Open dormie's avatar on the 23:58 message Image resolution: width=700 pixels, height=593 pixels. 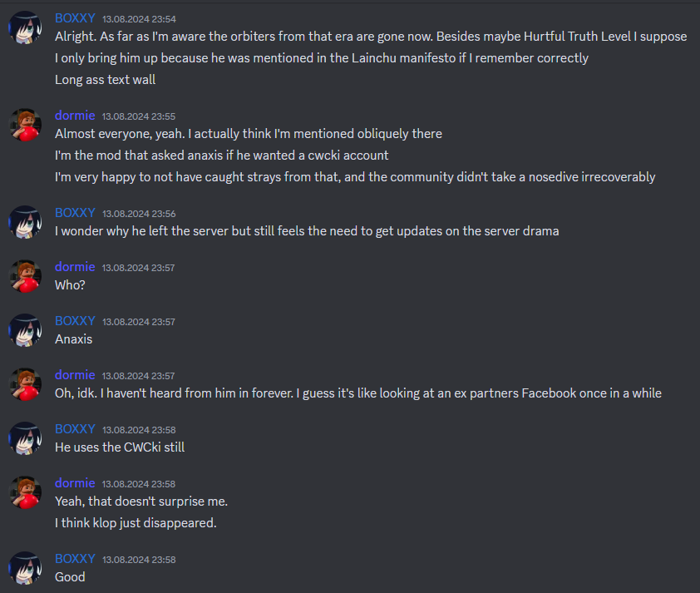point(25,492)
